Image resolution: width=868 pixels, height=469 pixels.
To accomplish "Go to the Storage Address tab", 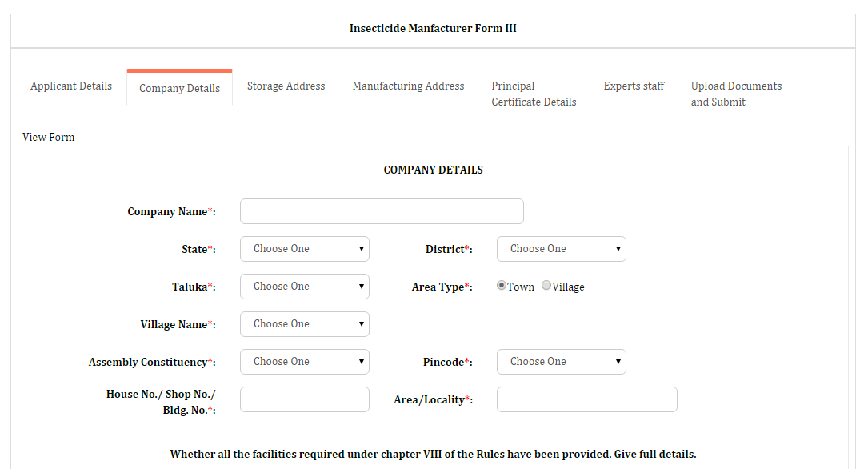I will pyautogui.click(x=286, y=86).
